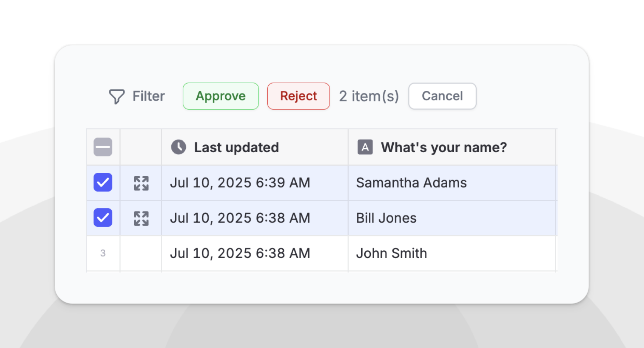Click the Samantha Adams name cell

411,183
